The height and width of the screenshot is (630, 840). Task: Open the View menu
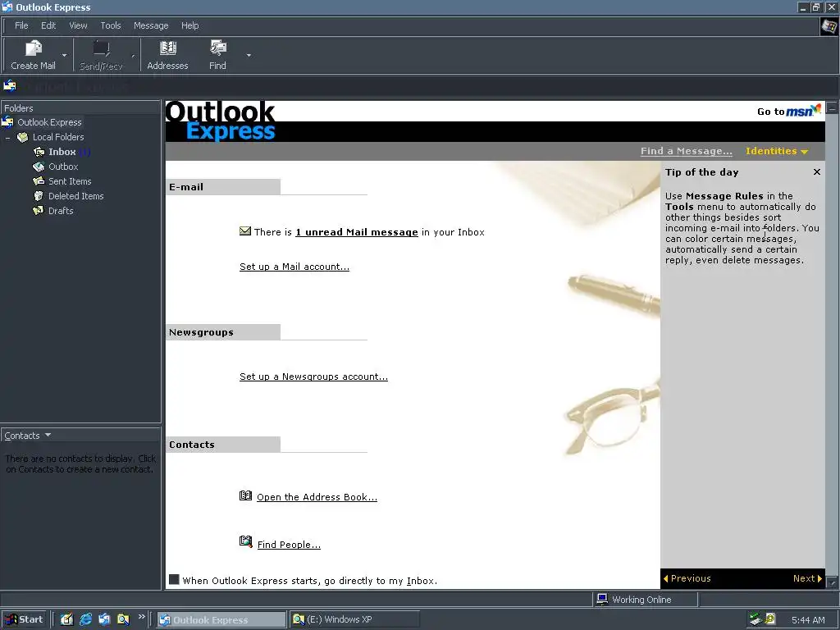coord(78,25)
